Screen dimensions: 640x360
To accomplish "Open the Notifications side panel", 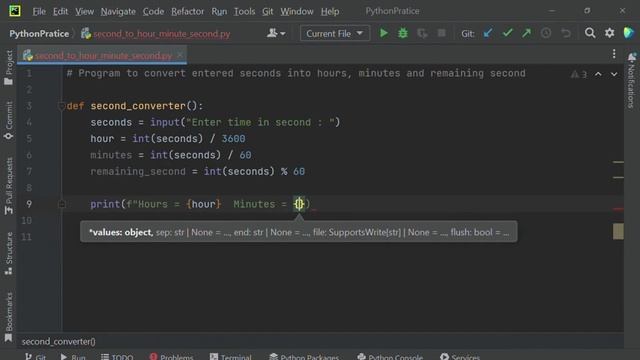I will (x=631, y=80).
